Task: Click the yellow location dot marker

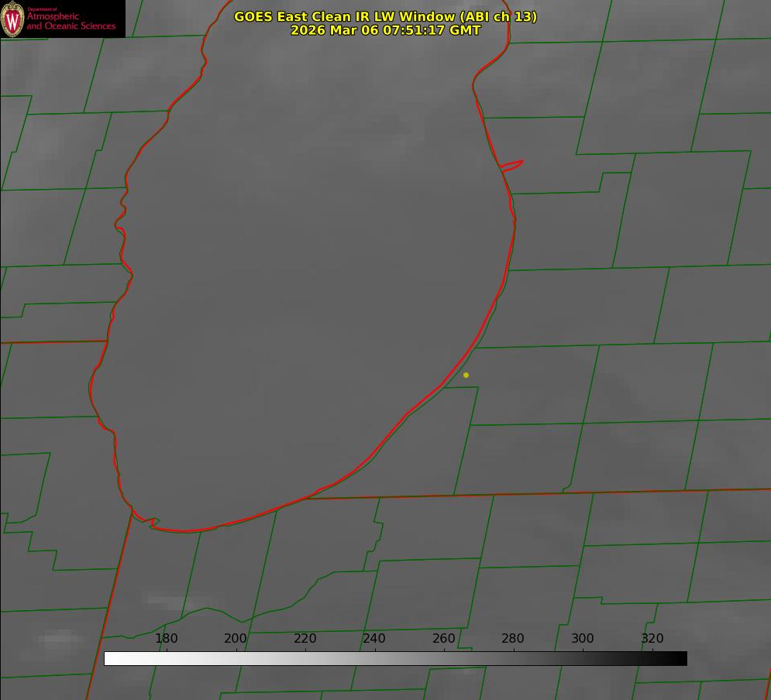Action: (x=466, y=375)
